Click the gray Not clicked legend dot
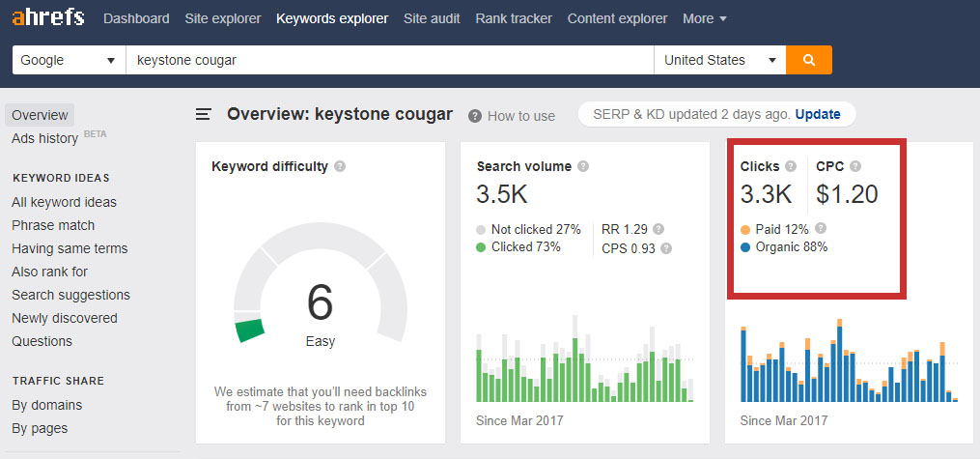980x459 pixels. click(481, 230)
